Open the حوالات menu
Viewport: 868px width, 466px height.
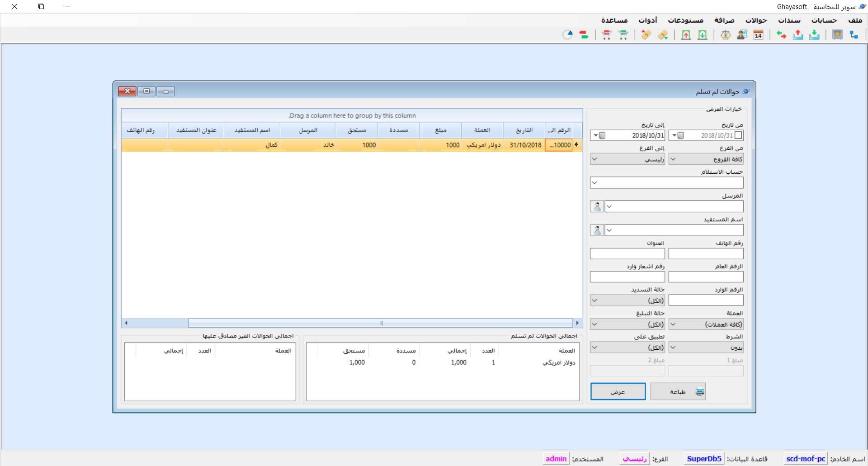pos(756,20)
